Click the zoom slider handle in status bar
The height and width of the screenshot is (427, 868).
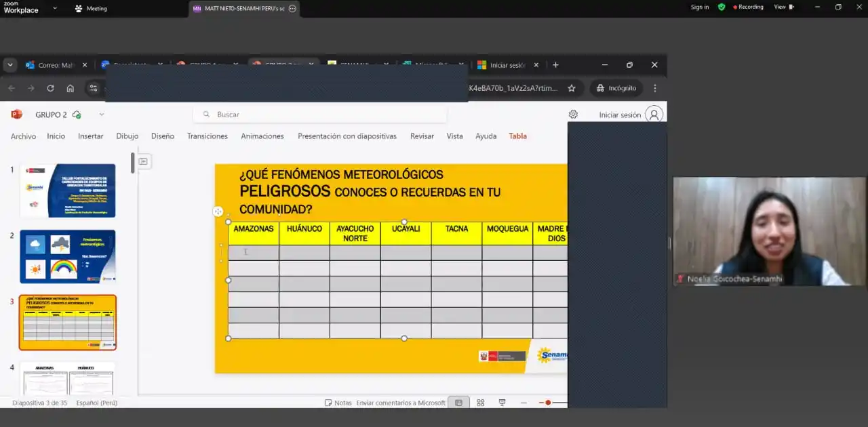pos(548,403)
